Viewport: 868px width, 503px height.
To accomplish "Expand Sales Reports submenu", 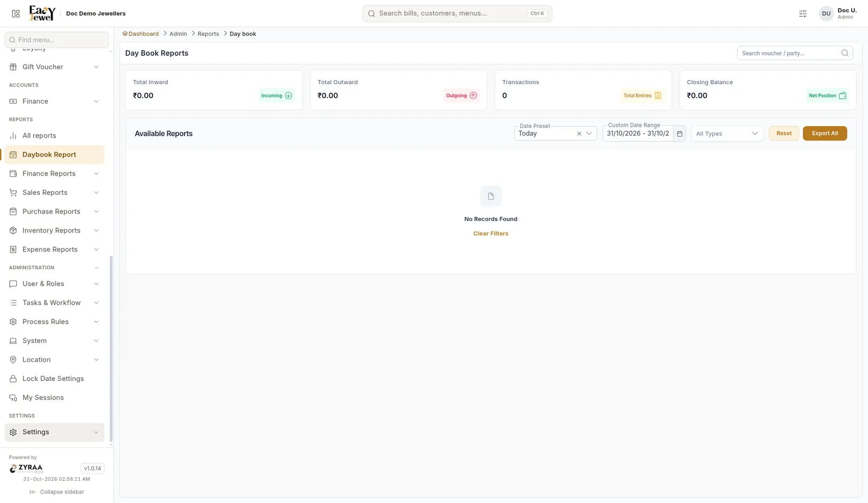I will coord(96,192).
